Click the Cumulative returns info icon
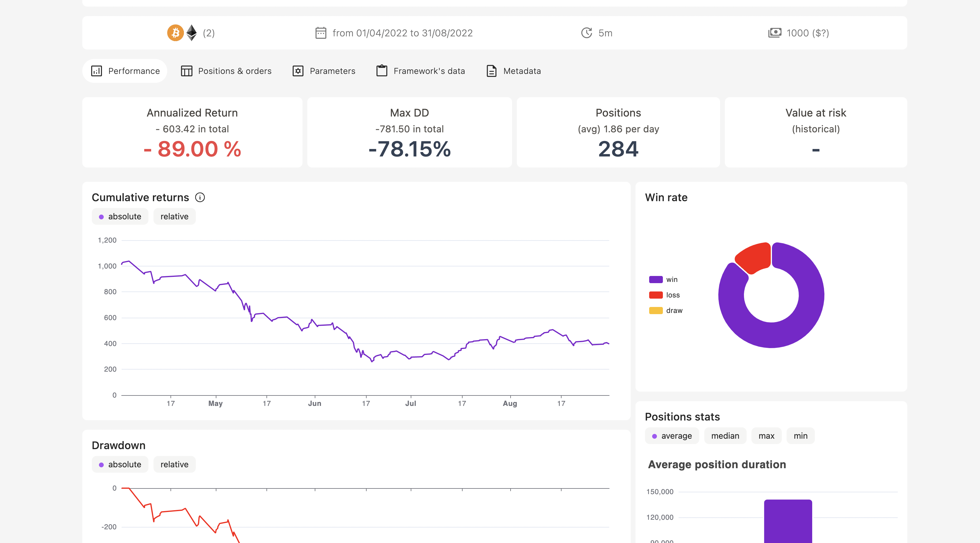 click(x=200, y=197)
